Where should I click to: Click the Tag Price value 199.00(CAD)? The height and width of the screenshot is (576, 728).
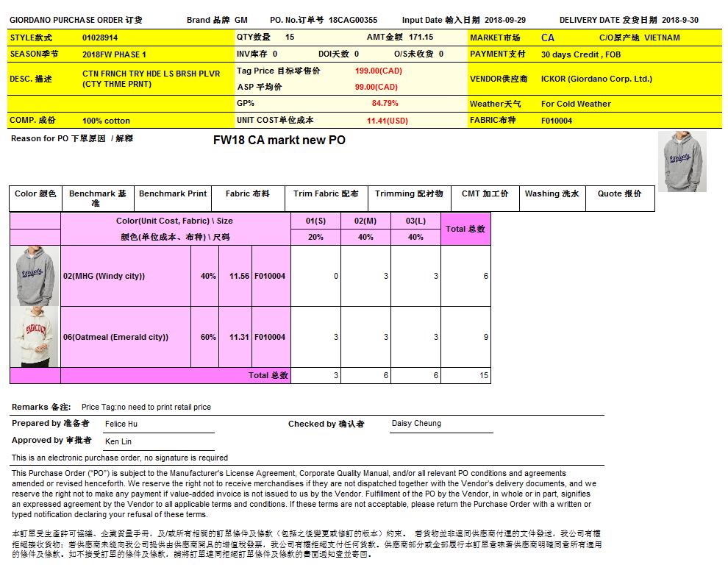click(x=378, y=71)
